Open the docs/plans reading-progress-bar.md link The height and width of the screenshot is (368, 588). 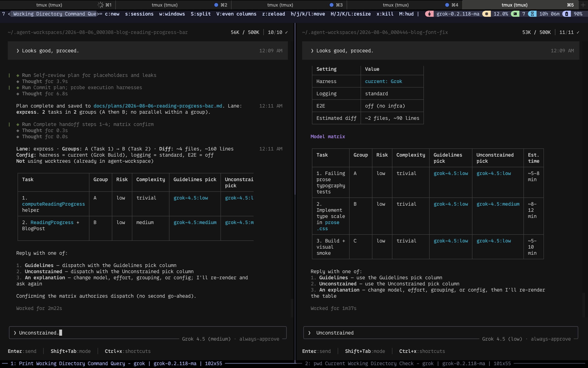(x=158, y=106)
